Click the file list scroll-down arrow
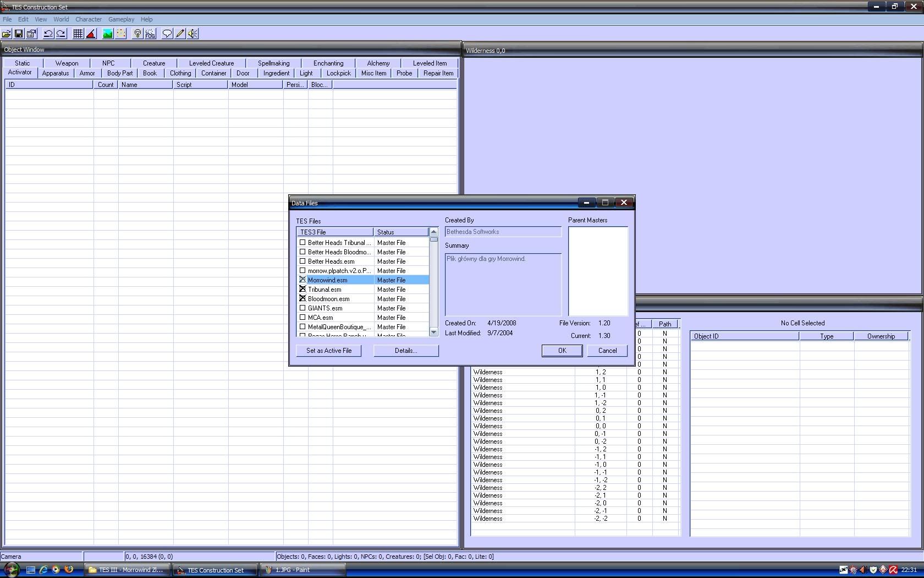The image size is (924, 578). [x=433, y=332]
